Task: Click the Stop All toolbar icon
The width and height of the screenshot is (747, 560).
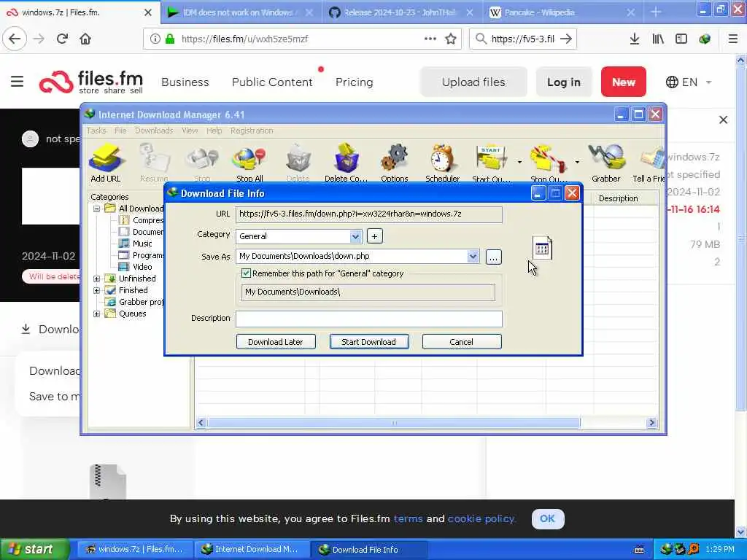Action: click(249, 163)
